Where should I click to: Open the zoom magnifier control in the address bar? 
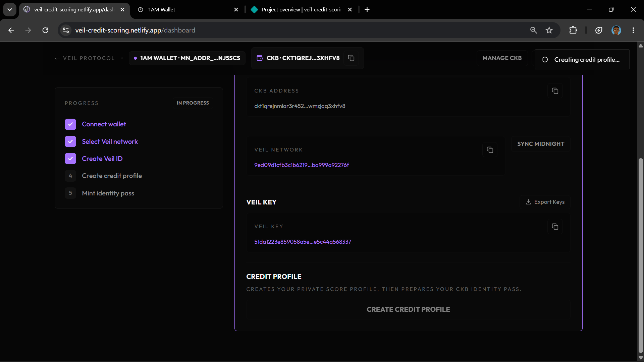tap(533, 30)
